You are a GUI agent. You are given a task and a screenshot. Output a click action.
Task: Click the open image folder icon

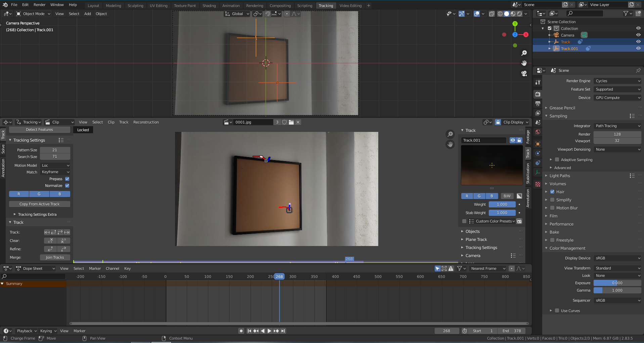[291, 122]
